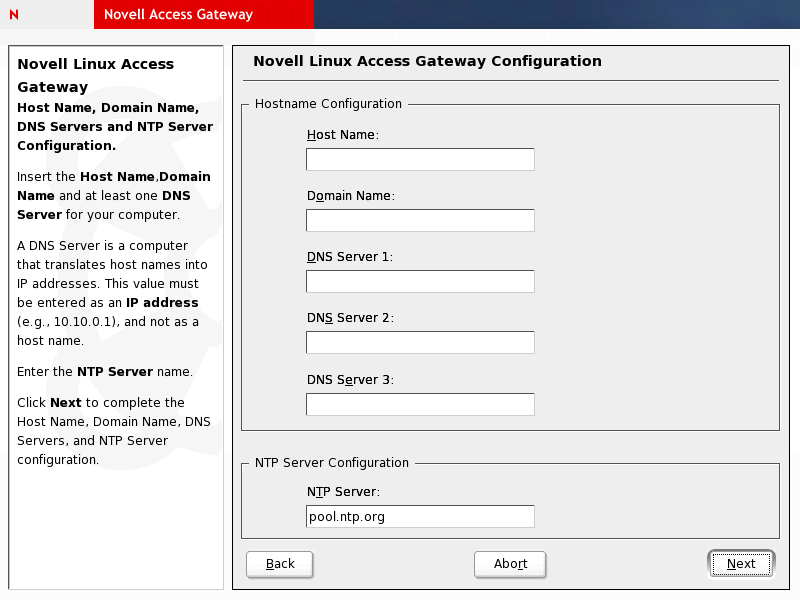
Task: Click the DNS Server 1 label
Action: (x=349, y=257)
